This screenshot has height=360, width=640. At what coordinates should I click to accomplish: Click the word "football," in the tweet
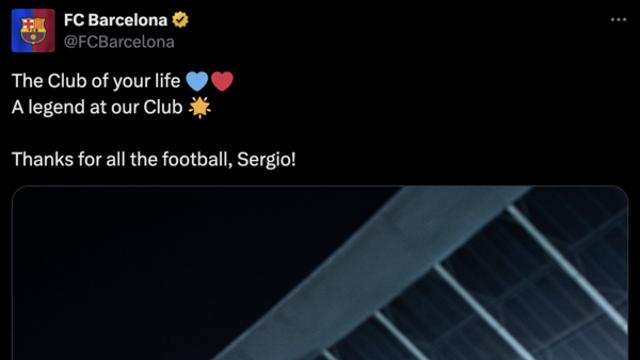click(x=198, y=159)
